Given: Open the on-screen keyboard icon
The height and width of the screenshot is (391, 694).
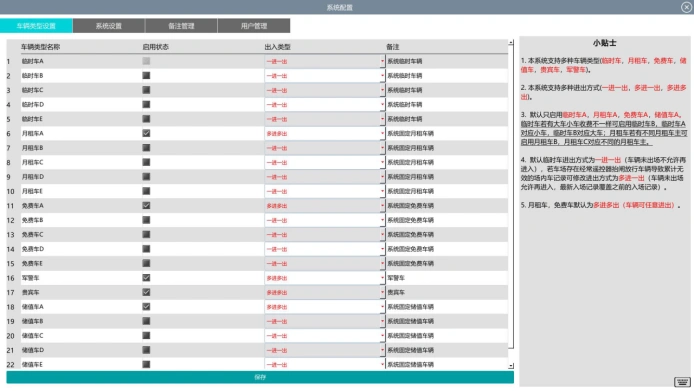Looking at the screenshot, I should [682, 382].
